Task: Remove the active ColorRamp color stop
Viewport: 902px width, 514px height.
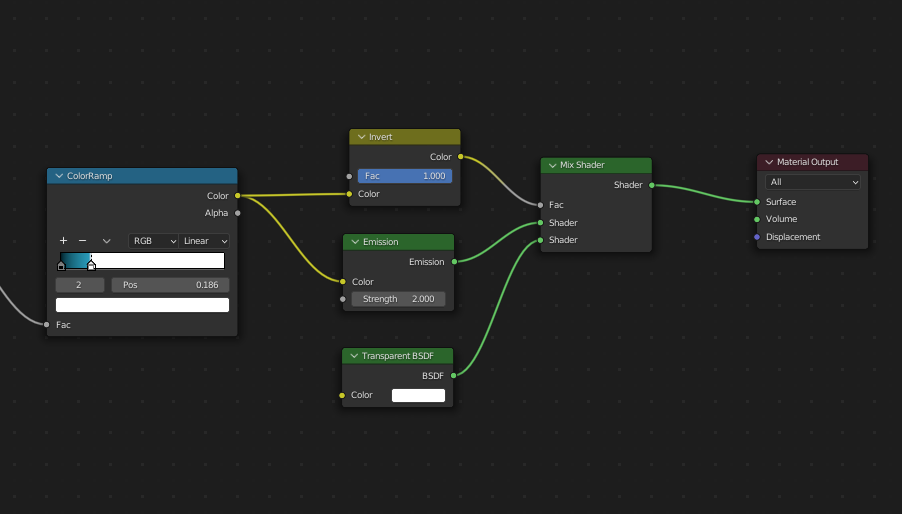Action: (x=82, y=241)
